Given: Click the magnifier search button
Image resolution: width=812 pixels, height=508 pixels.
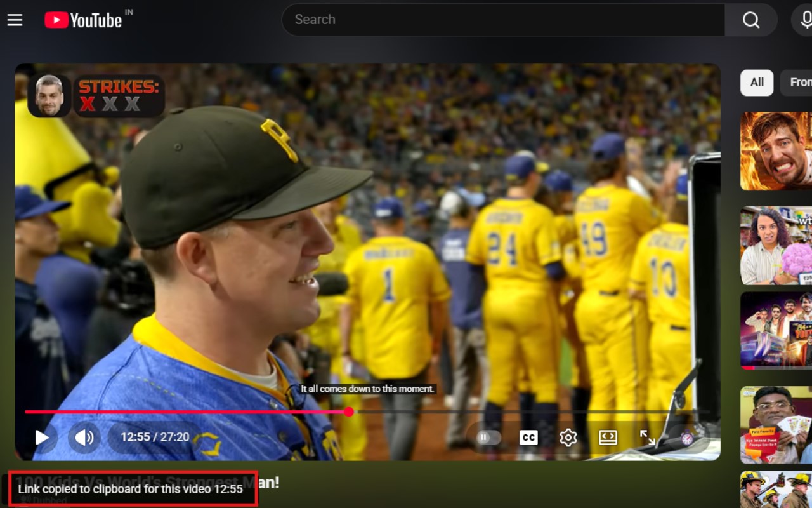Looking at the screenshot, I should tap(751, 20).
